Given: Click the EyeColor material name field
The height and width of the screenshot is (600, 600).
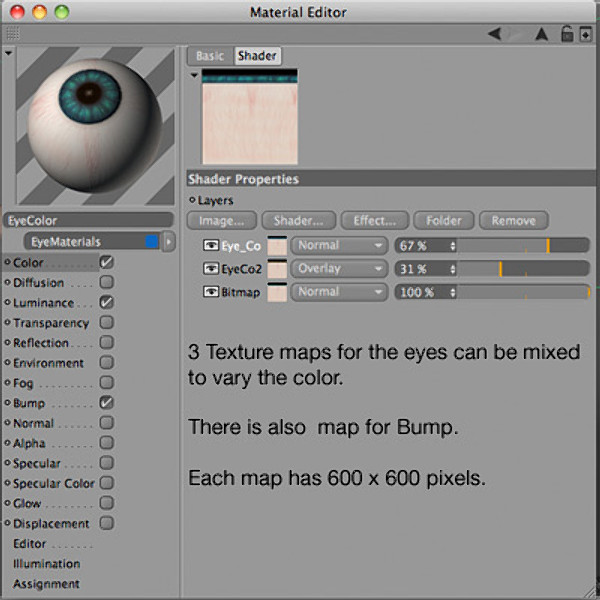Looking at the screenshot, I should click(x=88, y=220).
